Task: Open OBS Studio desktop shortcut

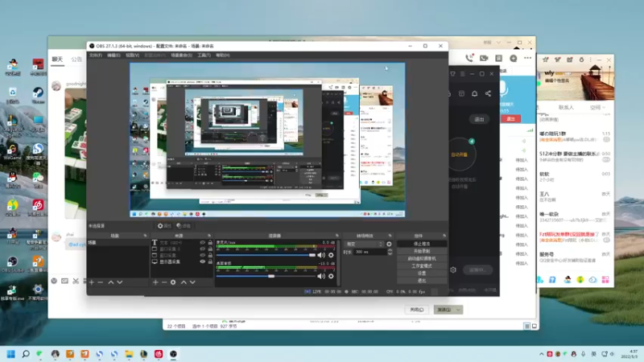Action: pos(12,264)
